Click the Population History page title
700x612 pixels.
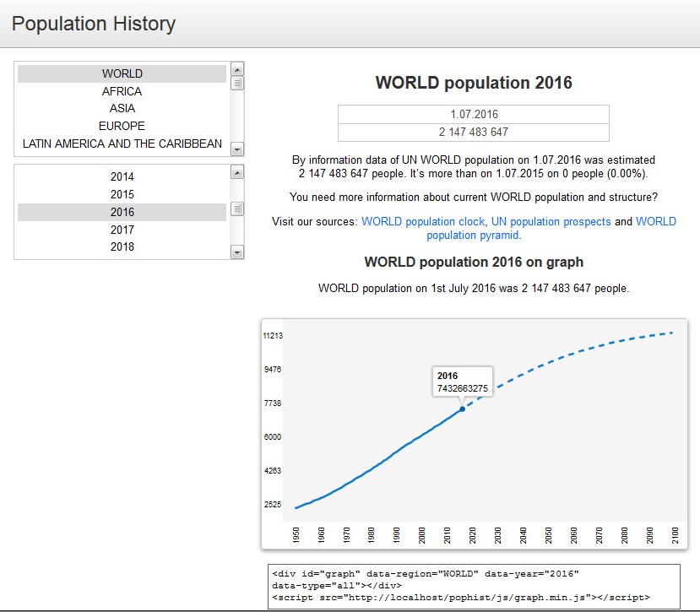tap(94, 24)
